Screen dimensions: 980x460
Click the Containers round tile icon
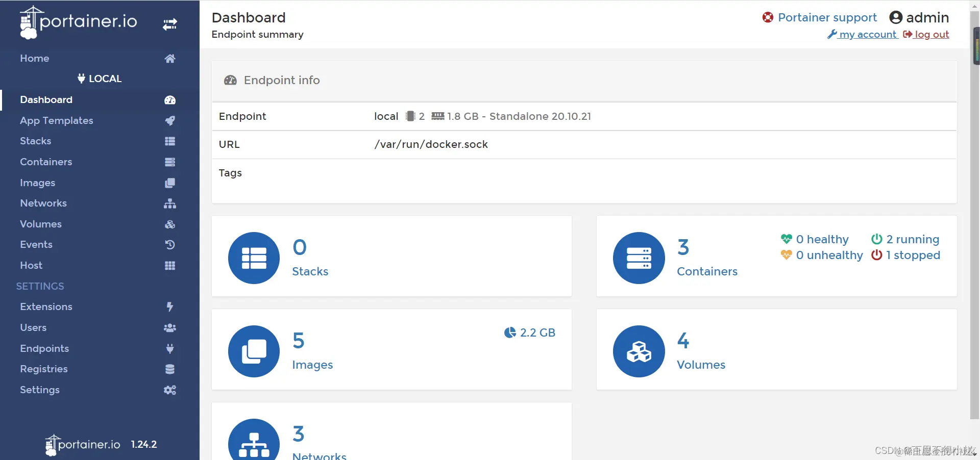pyautogui.click(x=639, y=258)
